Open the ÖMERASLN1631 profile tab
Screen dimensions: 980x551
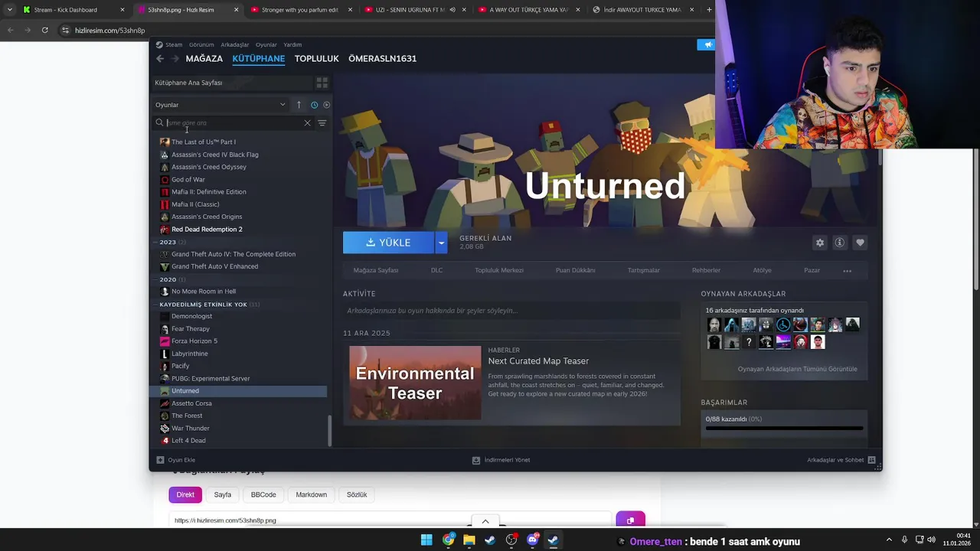383,58
